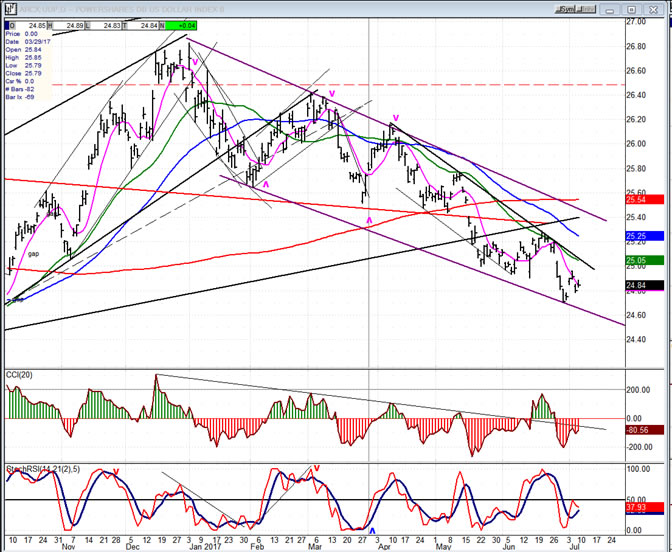Click the CCI(20) indicator label
Image resolution: width=672 pixels, height=552 pixels.
[x=19, y=375]
